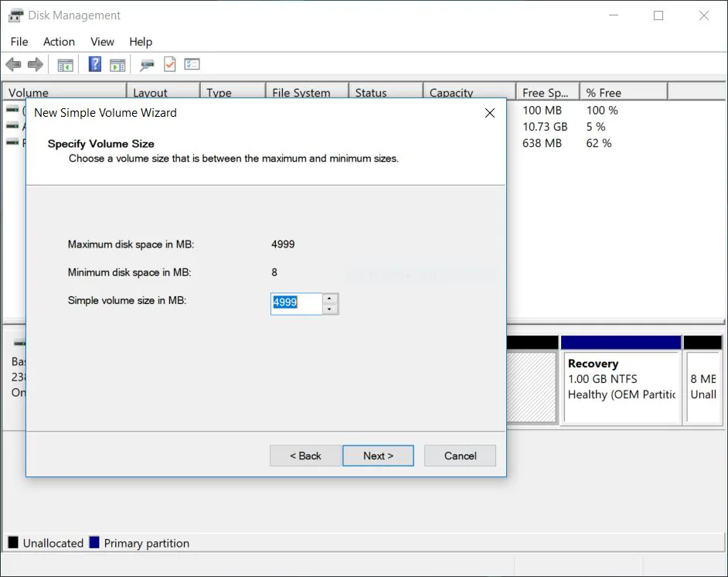This screenshot has height=577, width=728.
Task: Click the checkmark properties toolbar icon
Action: (170, 64)
